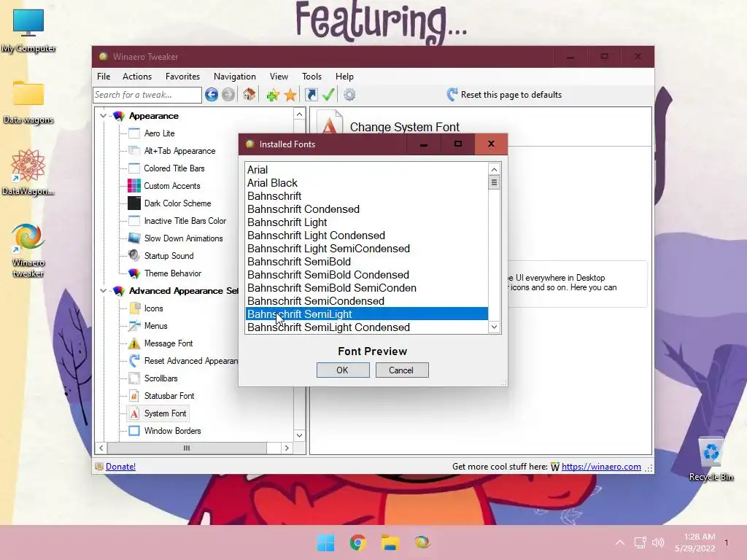Click Reset this page to defaults
This screenshot has width=747, height=560.
click(x=504, y=94)
